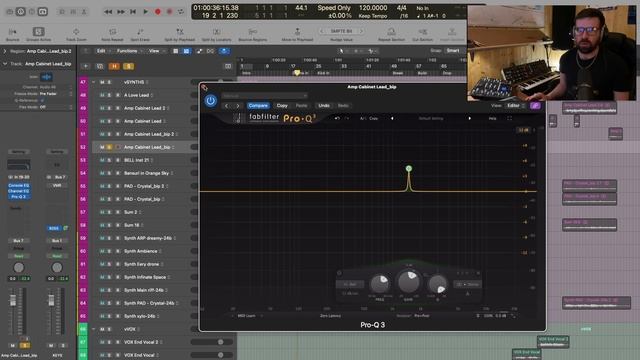Go to beginning transport button
Viewport: 640px width, 360px height.
tap(133, 12)
